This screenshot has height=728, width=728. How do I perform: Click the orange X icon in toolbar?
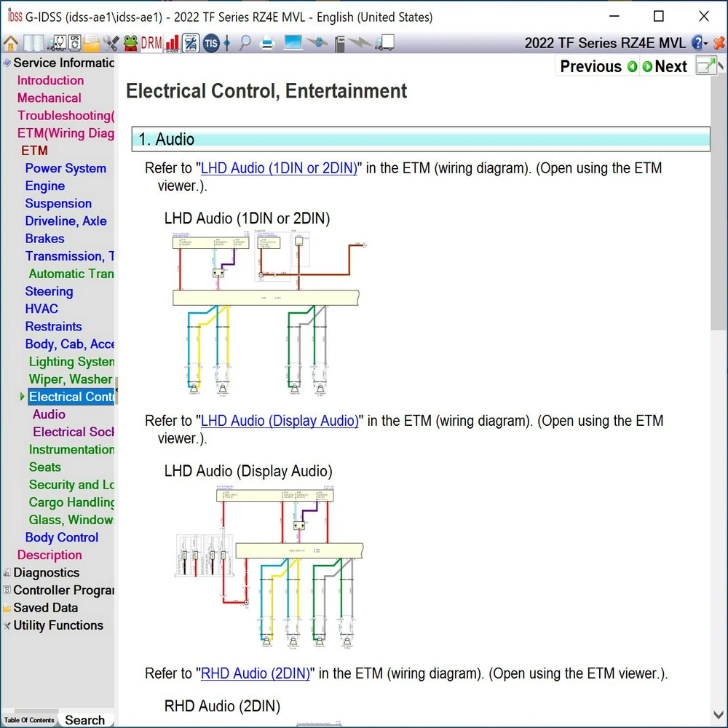click(x=719, y=43)
